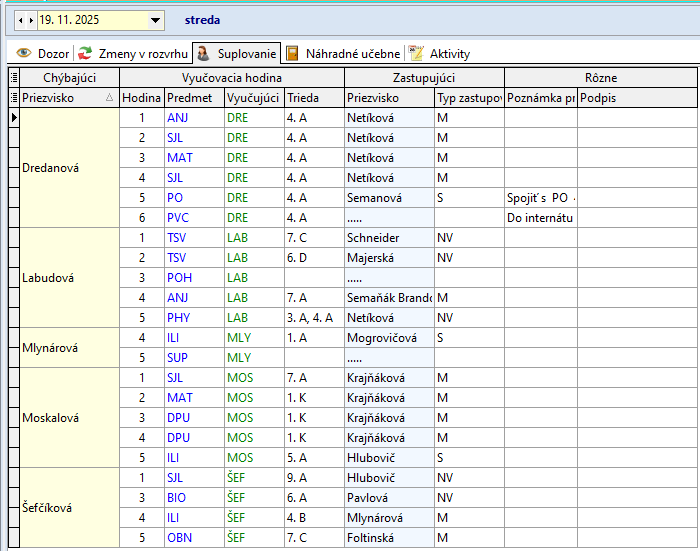Click the Dozor eye icon
700x551 pixels.
[22, 54]
